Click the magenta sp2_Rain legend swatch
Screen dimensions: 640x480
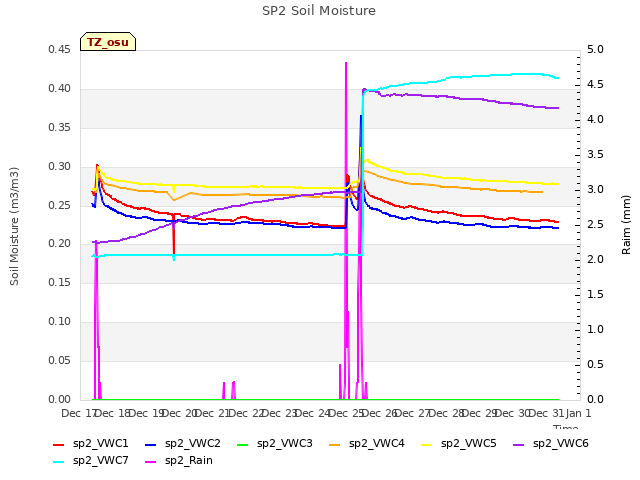[x=151, y=462]
